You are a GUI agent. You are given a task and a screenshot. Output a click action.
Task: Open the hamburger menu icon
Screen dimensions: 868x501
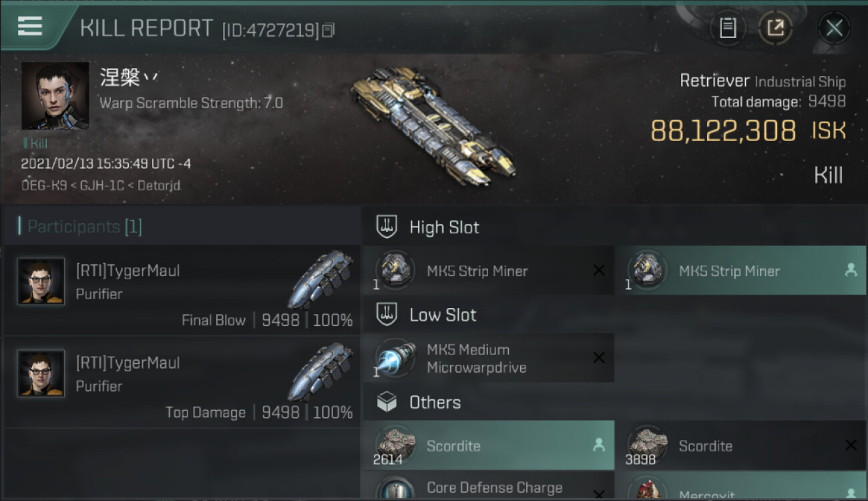click(30, 26)
